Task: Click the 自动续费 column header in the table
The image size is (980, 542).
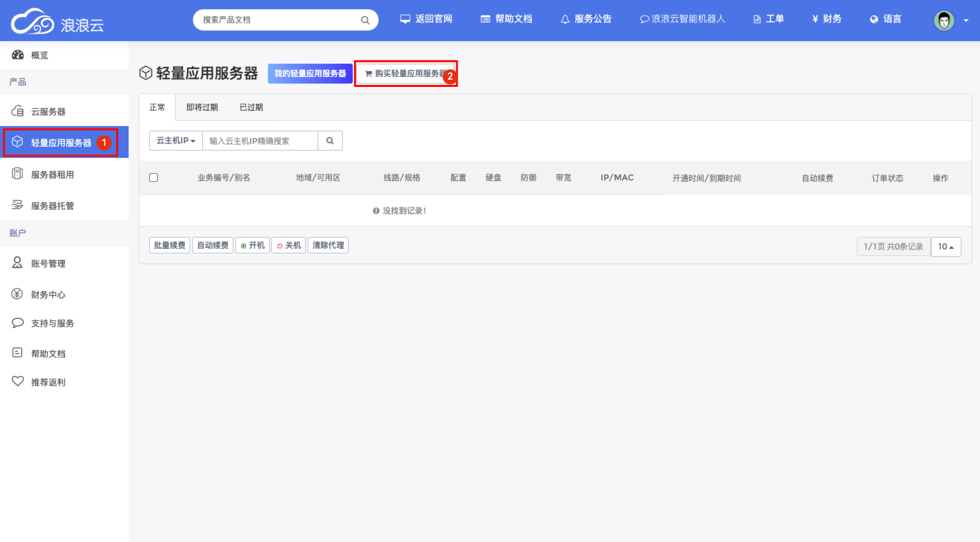Action: pyautogui.click(x=818, y=178)
